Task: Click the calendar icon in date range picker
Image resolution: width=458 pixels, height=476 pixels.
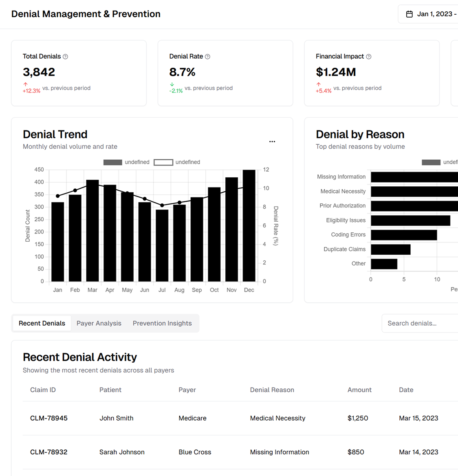Action: [410, 14]
